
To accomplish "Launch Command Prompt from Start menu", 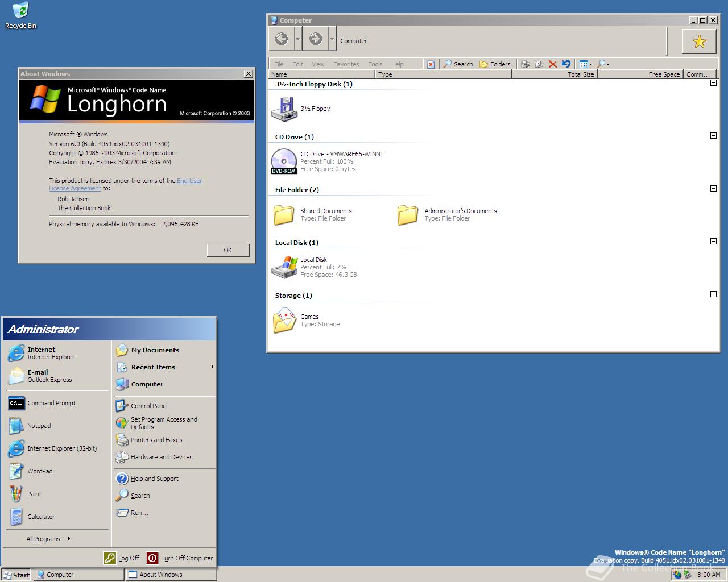I will 57,403.
